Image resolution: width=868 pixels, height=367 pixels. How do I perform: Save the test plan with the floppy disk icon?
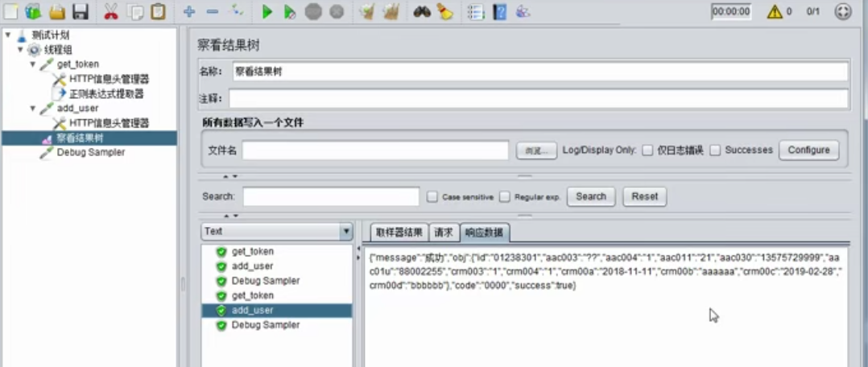(x=81, y=11)
